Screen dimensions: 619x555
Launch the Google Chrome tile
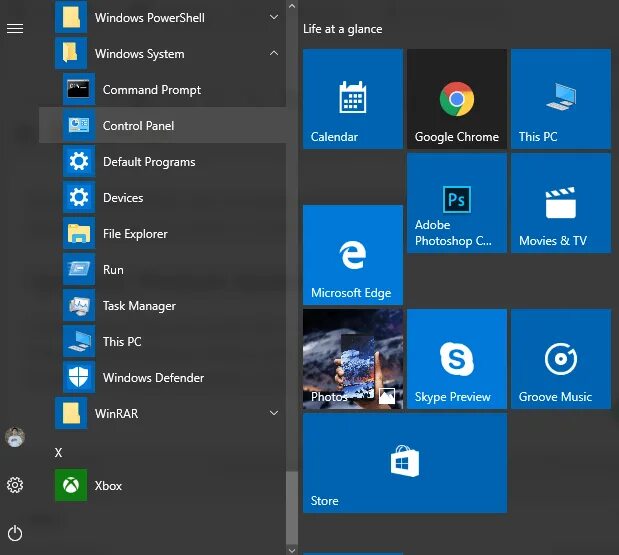457,99
